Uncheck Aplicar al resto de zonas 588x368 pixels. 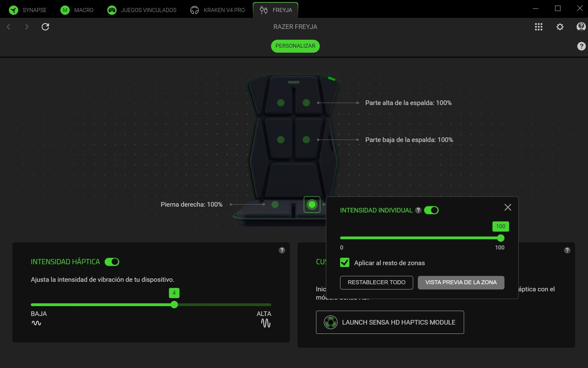point(345,263)
